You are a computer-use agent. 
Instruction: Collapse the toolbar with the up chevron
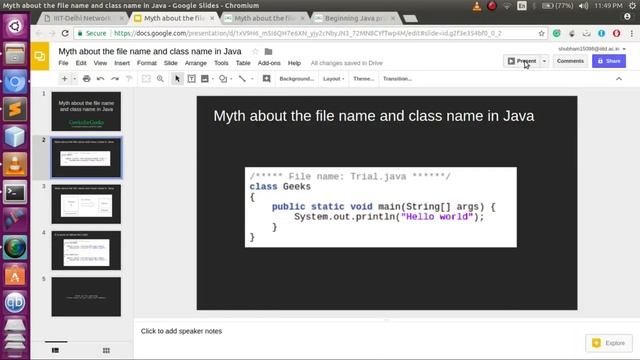tap(619, 79)
